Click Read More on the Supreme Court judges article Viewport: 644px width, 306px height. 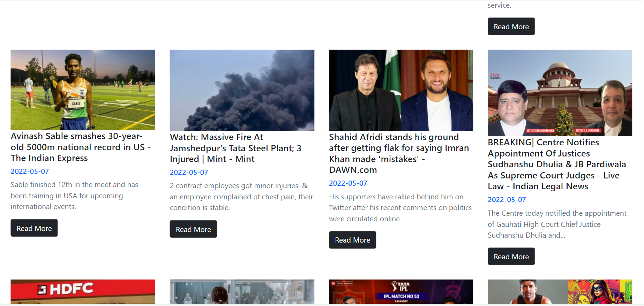[x=511, y=256]
